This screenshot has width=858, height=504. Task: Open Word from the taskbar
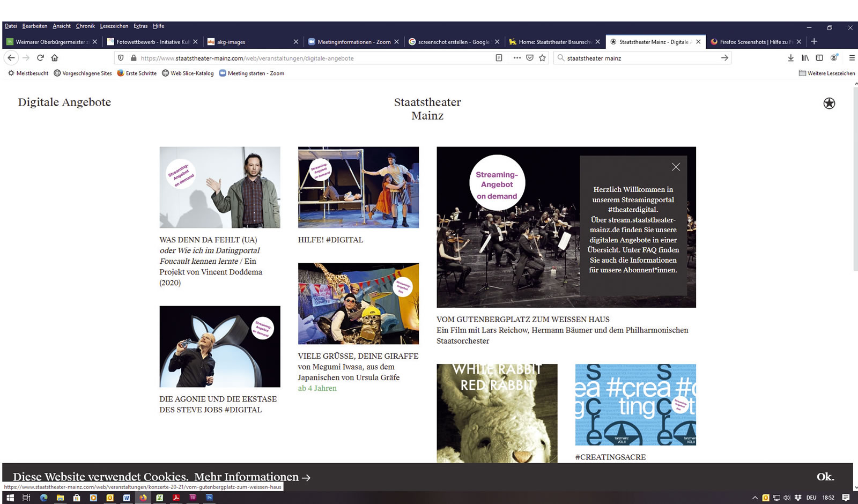pos(127,498)
